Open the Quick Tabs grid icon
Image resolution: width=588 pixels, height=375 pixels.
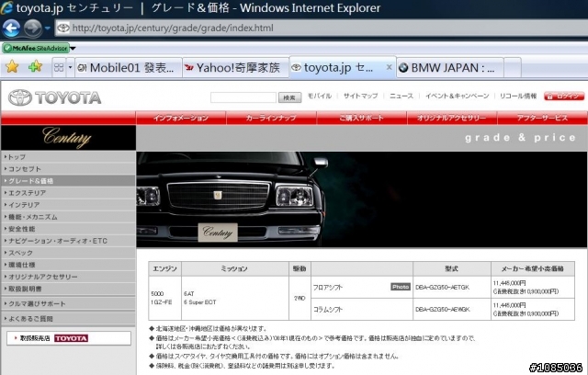coord(59,67)
